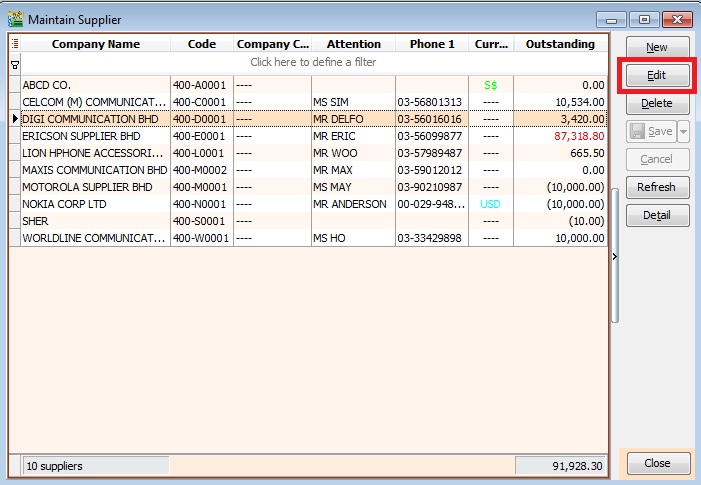Maximize the Maintain Supplier window
Viewport: 701px width, 485px height.
coord(645,19)
